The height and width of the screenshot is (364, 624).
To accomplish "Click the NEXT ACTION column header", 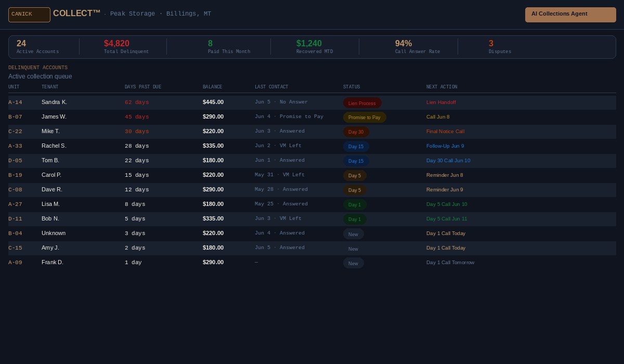I will 442,87.
